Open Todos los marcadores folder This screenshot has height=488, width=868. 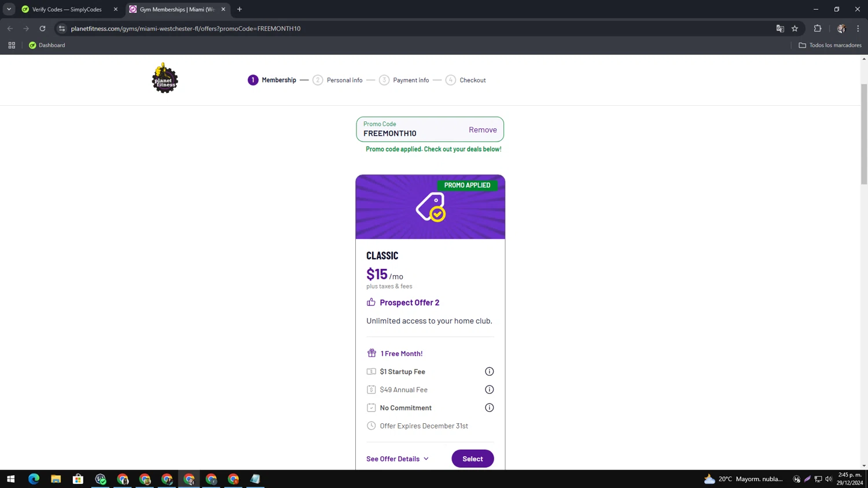[830, 45]
